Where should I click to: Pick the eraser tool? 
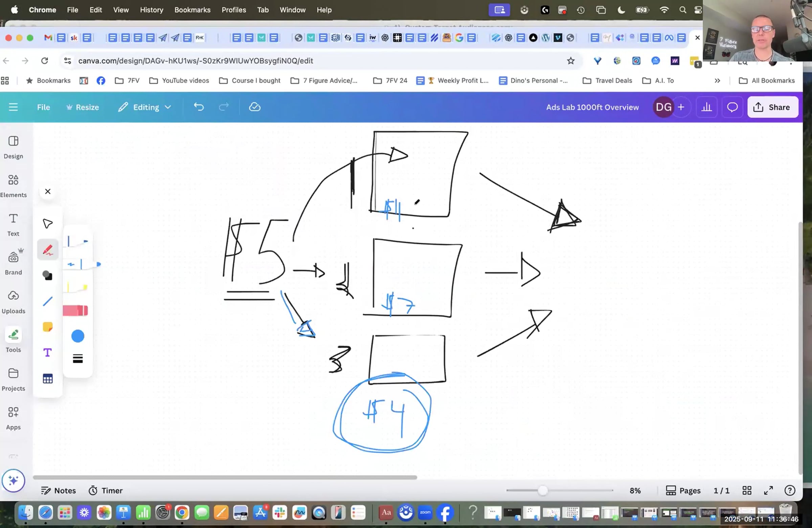75,310
